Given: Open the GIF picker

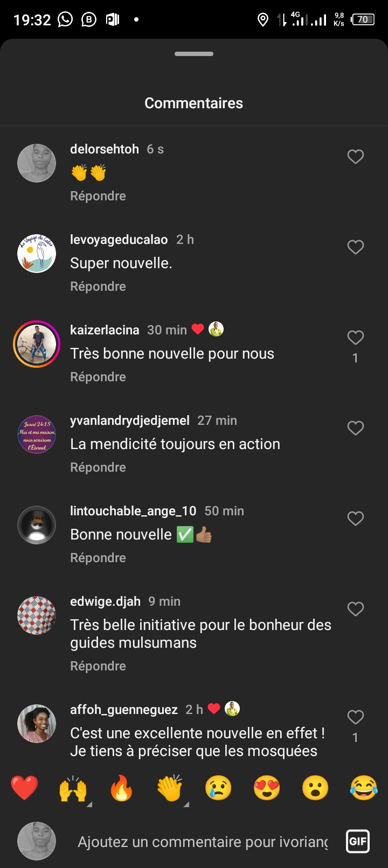Looking at the screenshot, I should 358,841.
